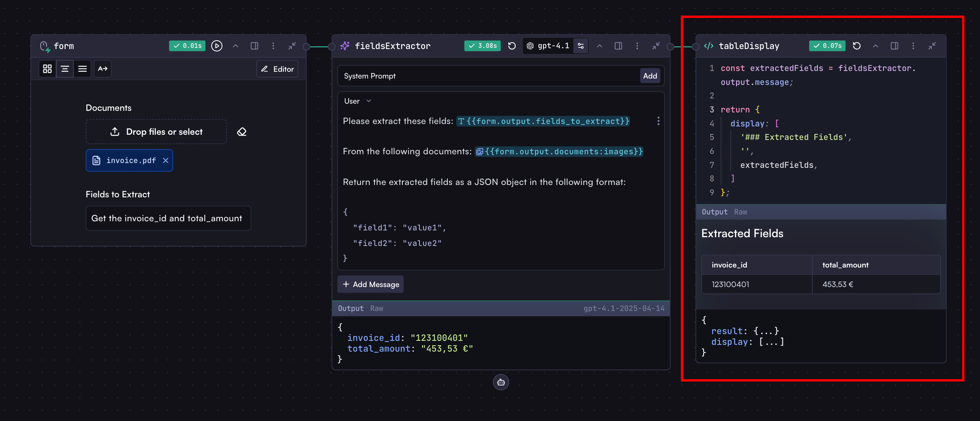980x421 pixels.
Task: Switch form to grid layout view
Action: point(47,69)
